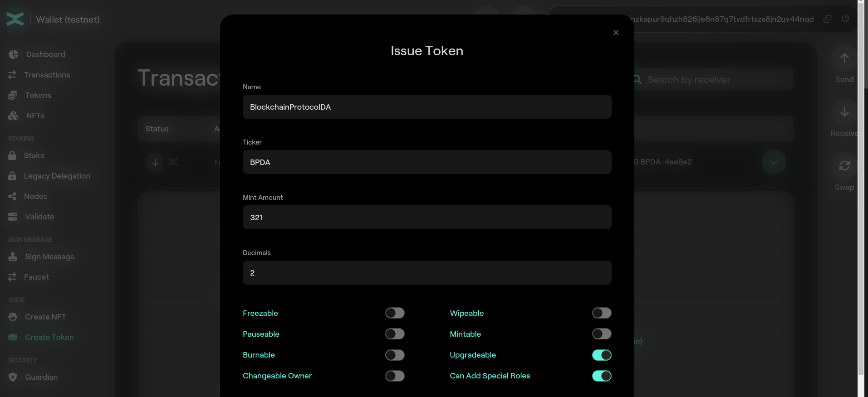
Task: Click the Swap refresh button
Action: pyautogui.click(x=844, y=166)
